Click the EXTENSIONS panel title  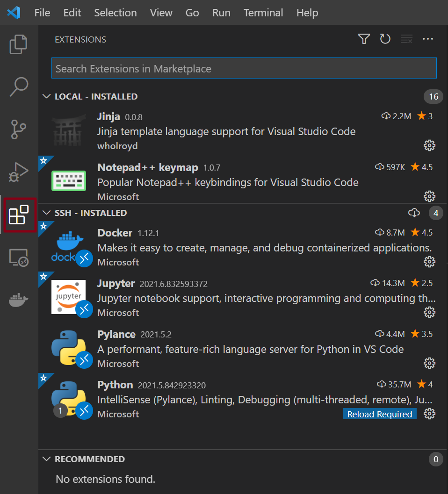80,39
